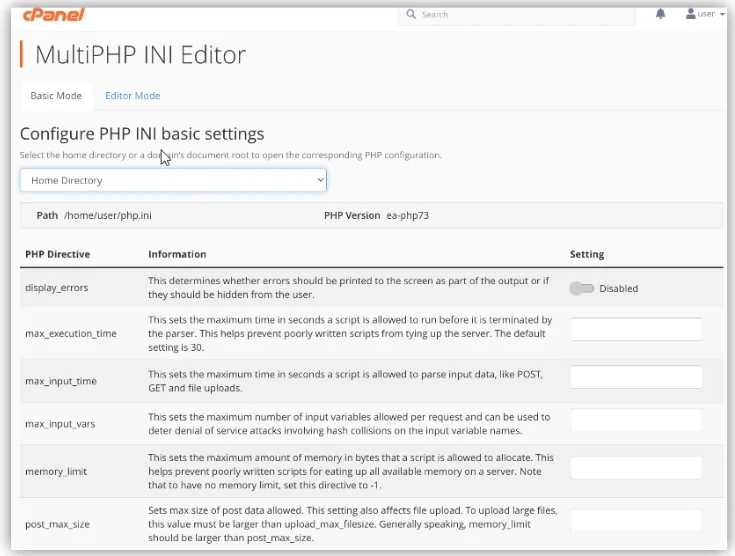Click the post_max_size setting field
The height and width of the screenshot is (556, 735).
(636, 520)
